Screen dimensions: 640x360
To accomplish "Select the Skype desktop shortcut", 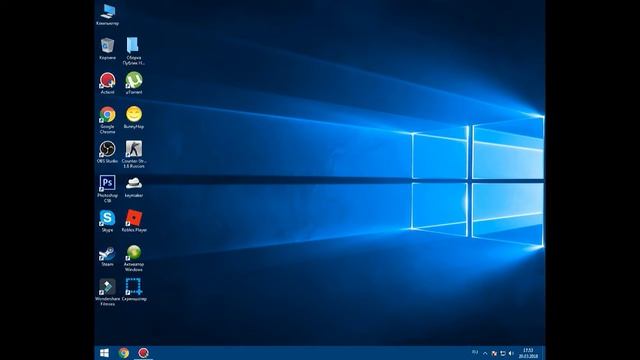I will pyautogui.click(x=107, y=221).
